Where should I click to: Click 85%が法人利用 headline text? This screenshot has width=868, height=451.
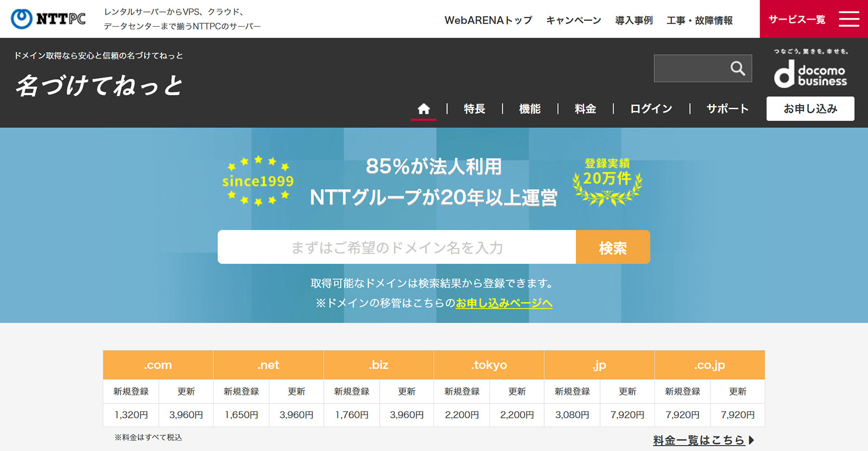click(x=433, y=167)
